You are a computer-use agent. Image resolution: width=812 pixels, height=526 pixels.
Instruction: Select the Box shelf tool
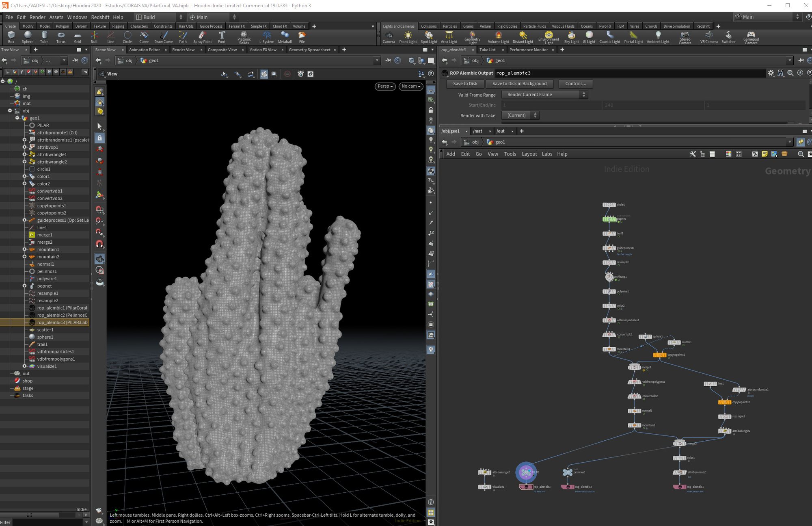[x=11, y=37]
